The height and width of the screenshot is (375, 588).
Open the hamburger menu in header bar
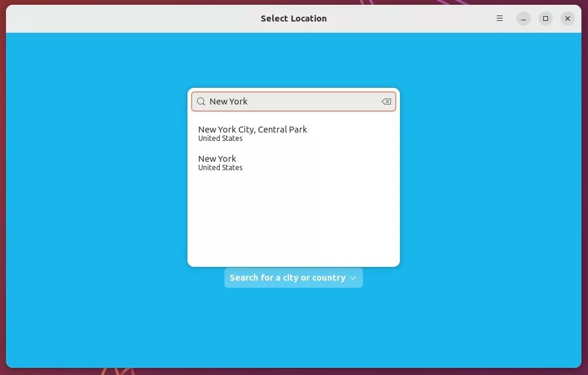[500, 19]
